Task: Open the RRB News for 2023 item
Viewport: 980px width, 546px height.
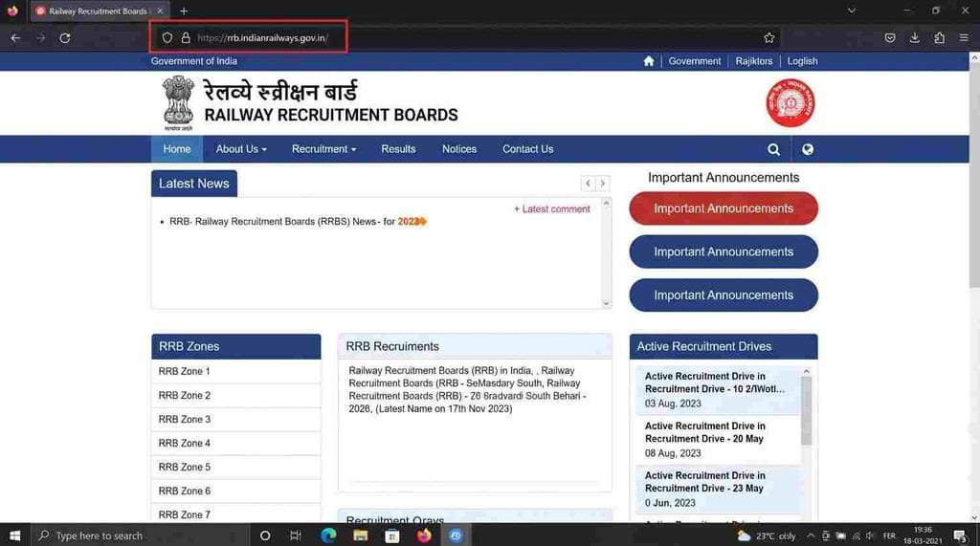Action: [299, 222]
